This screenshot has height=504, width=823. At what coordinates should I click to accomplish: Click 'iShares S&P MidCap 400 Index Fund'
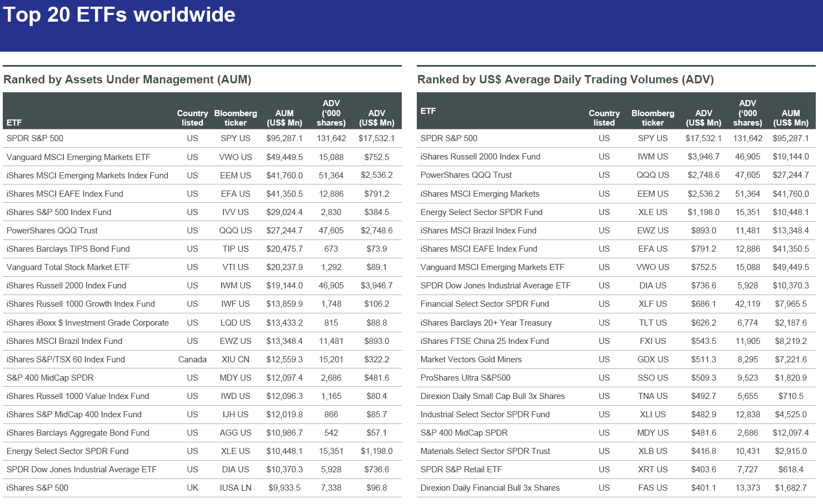[x=74, y=415]
